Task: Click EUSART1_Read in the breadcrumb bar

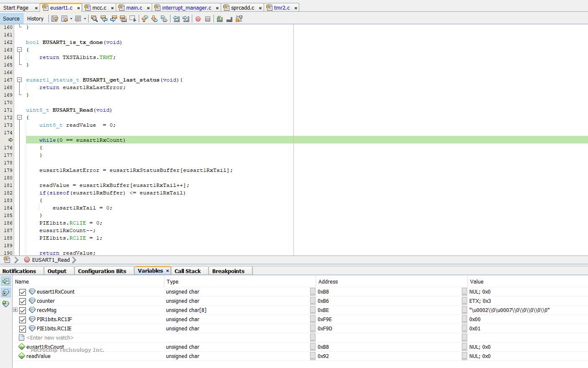Action: click(x=51, y=260)
